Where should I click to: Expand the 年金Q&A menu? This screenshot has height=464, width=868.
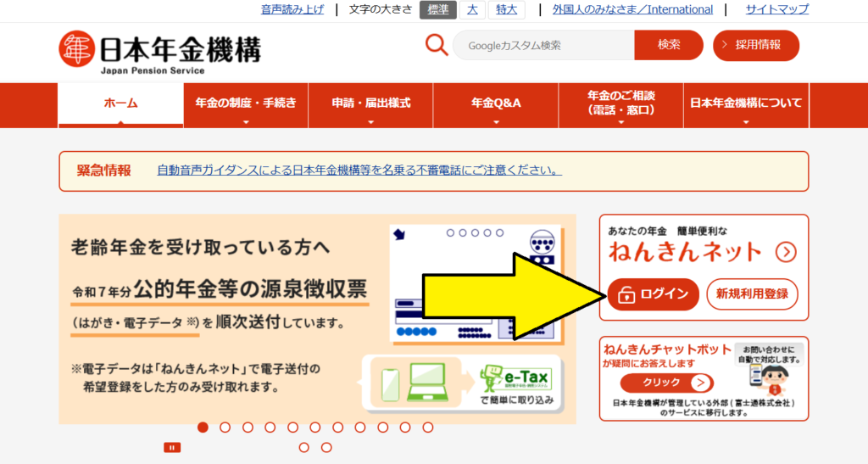click(496, 104)
